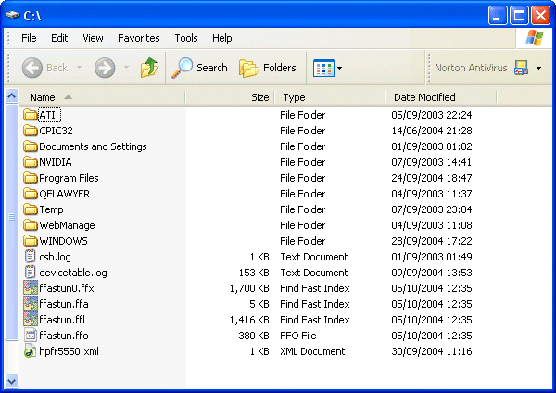556x393 pixels.
Task: Open the View menu
Action: coord(93,38)
